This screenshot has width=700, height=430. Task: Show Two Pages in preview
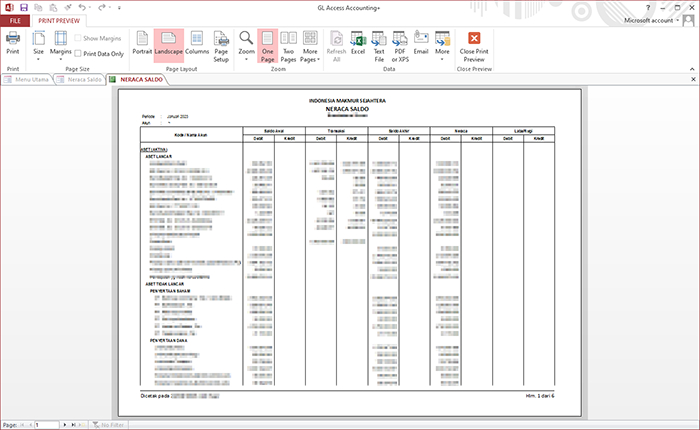pyautogui.click(x=288, y=46)
